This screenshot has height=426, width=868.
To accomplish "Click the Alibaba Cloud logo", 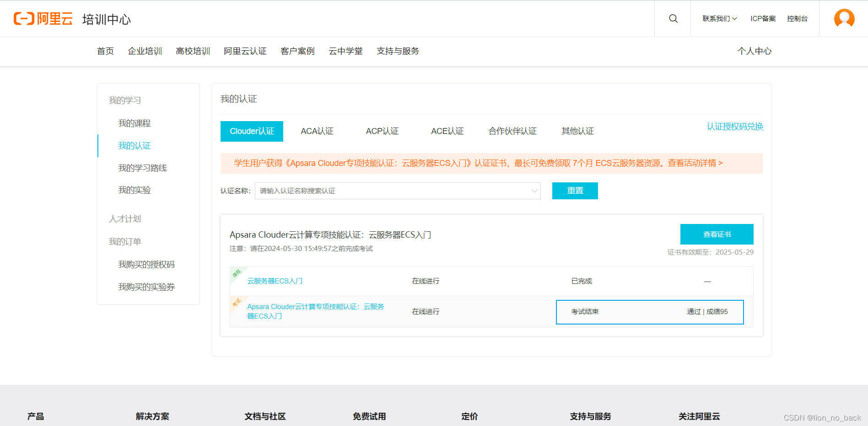I will [x=43, y=19].
